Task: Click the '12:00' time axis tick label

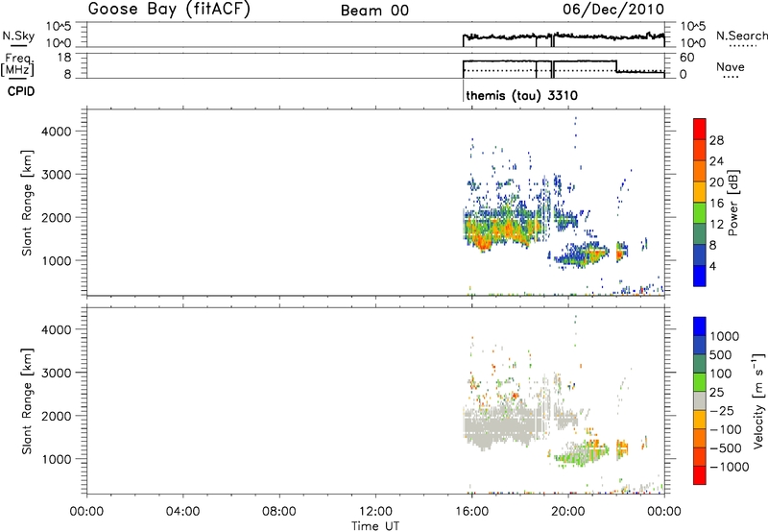Action: (375, 512)
